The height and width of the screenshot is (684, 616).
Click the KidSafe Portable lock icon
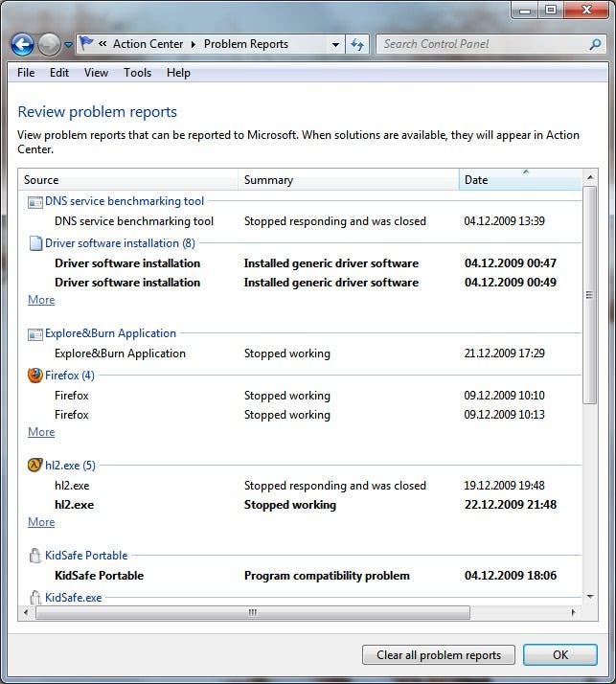34,556
